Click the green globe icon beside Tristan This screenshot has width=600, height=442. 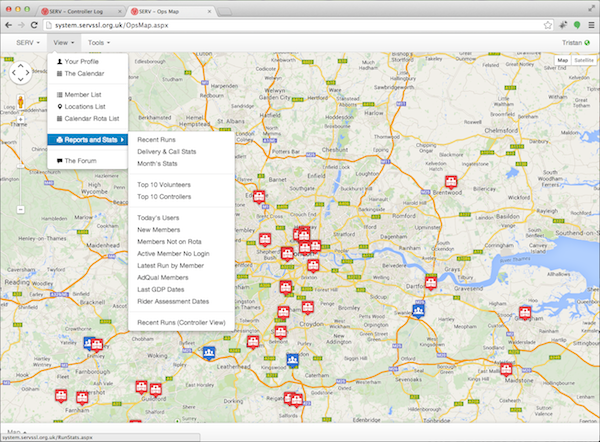tap(586, 44)
